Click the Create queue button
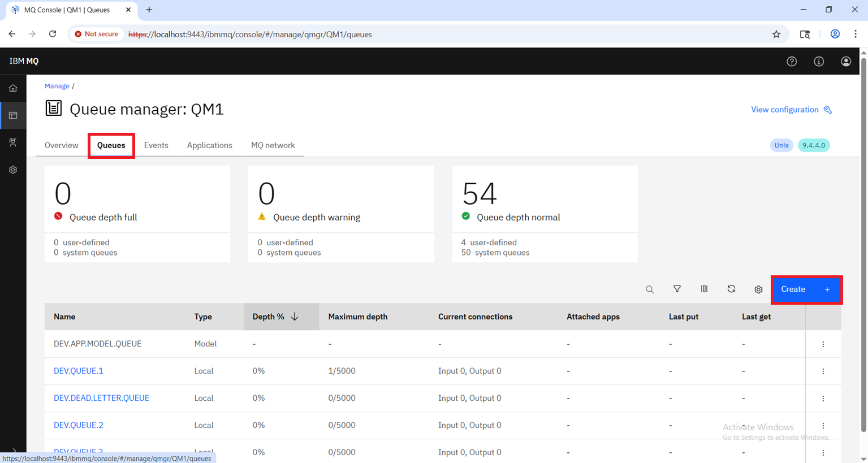The image size is (868, 463). 806,289
